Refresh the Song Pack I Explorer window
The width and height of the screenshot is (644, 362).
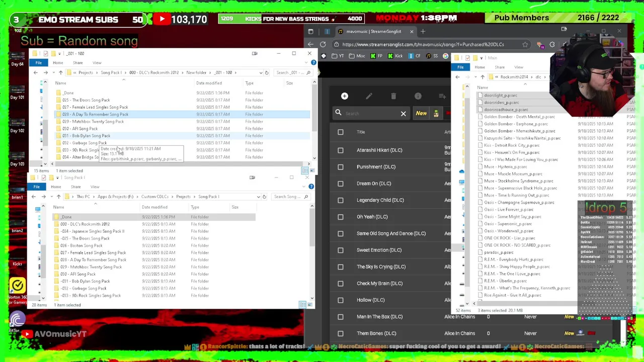pyautogui.click(x=264, y=197)
